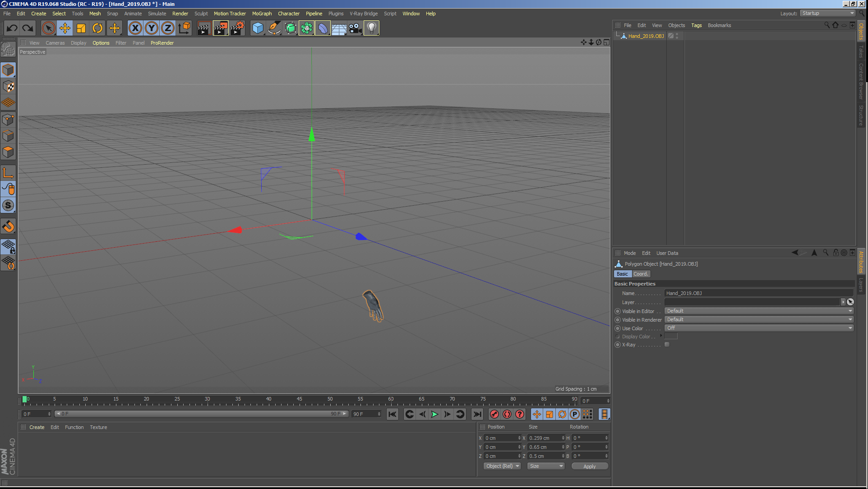The height and width of the screenshot is (489, 868).
Task: Click the Light object bulb icon
Action: tap(371, 28)
